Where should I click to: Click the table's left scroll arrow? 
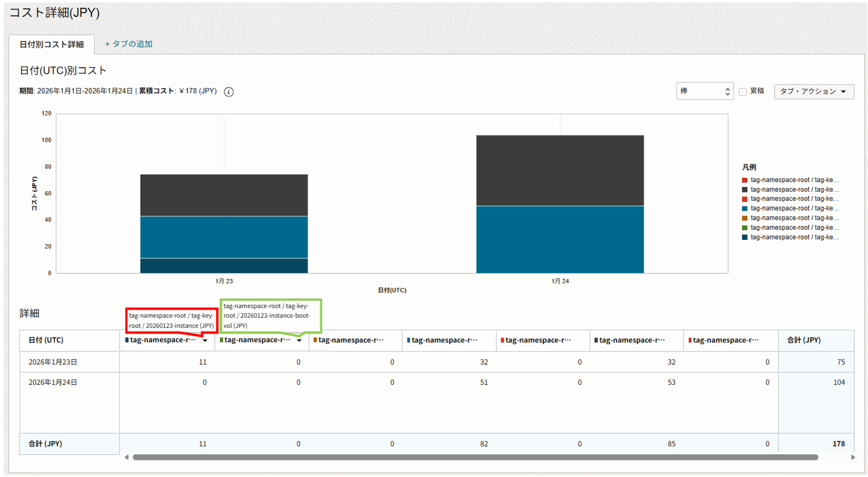[x=127, y=457]
